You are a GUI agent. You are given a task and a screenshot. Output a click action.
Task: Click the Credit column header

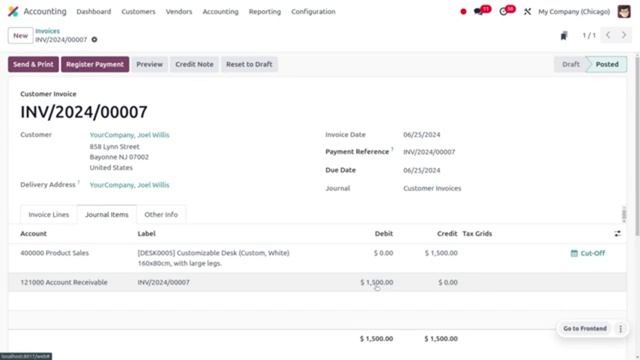(x=447, y=233)
